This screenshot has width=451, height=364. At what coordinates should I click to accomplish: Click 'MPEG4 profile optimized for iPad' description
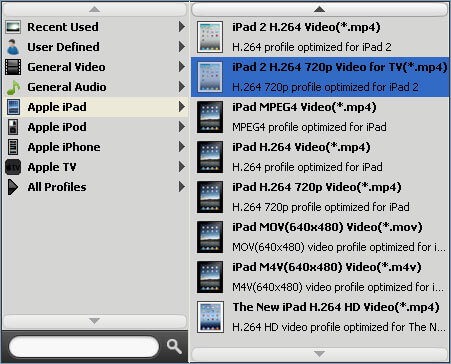(x=310, y=127)
